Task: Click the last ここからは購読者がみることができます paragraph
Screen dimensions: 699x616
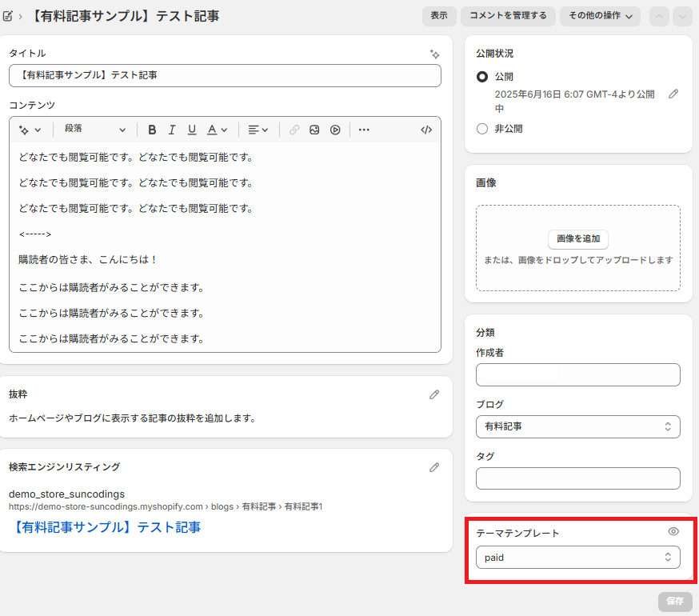Action: click(x=111, y=339)
